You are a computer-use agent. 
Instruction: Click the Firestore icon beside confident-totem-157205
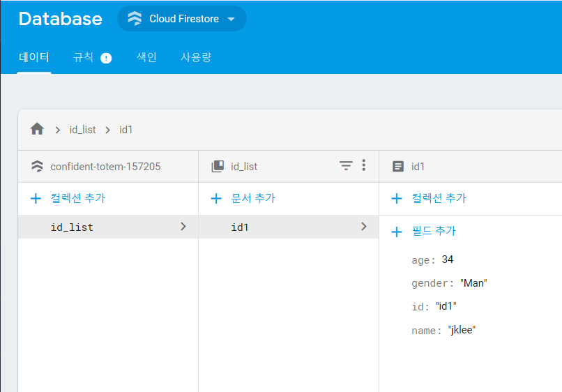click(37, 166)
